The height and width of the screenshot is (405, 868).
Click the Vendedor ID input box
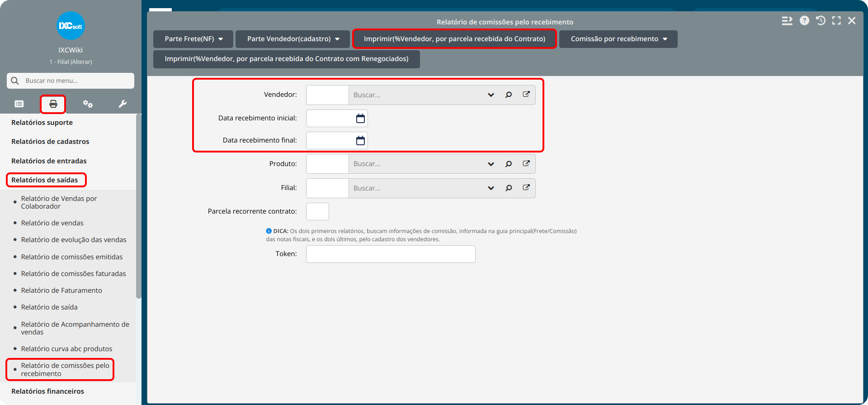coord(327,95)
